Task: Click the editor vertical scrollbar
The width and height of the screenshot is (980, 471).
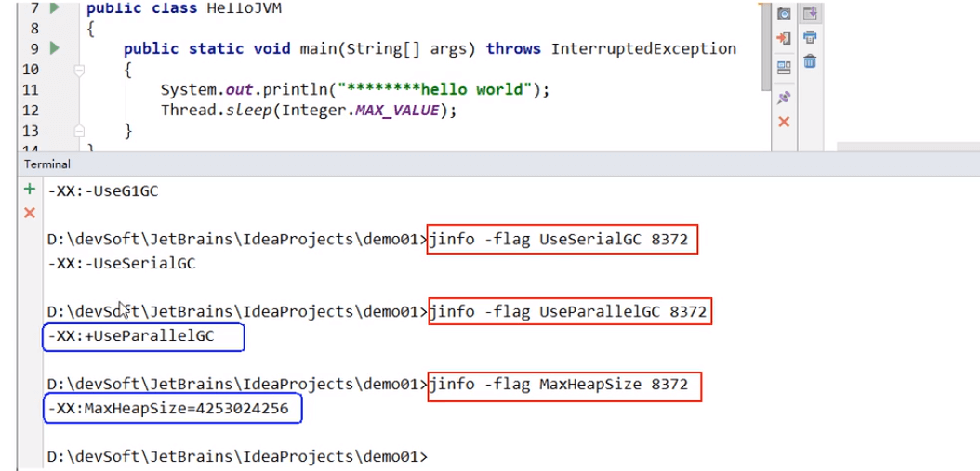Action: pos(766,47)
